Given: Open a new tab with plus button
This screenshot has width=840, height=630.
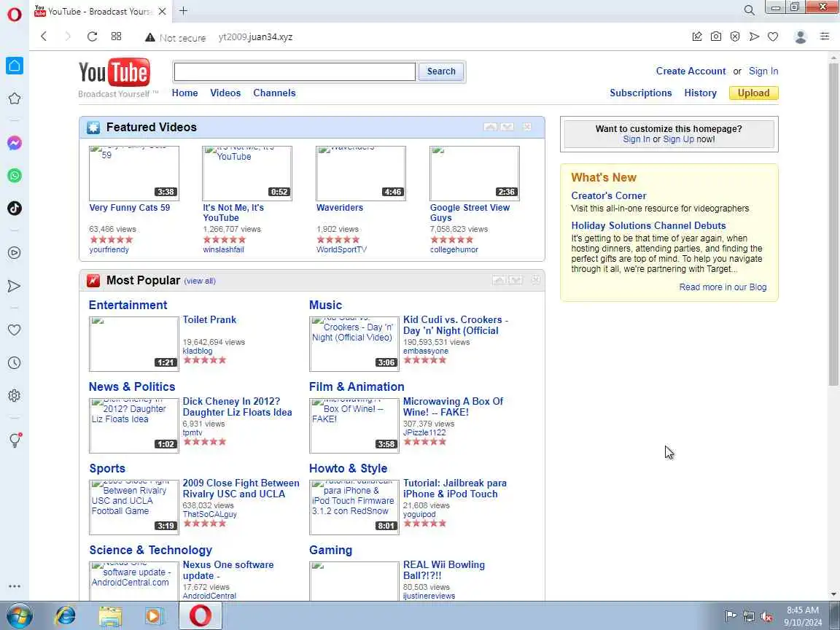Looking at the screenshot, I should tap(183, 10).
